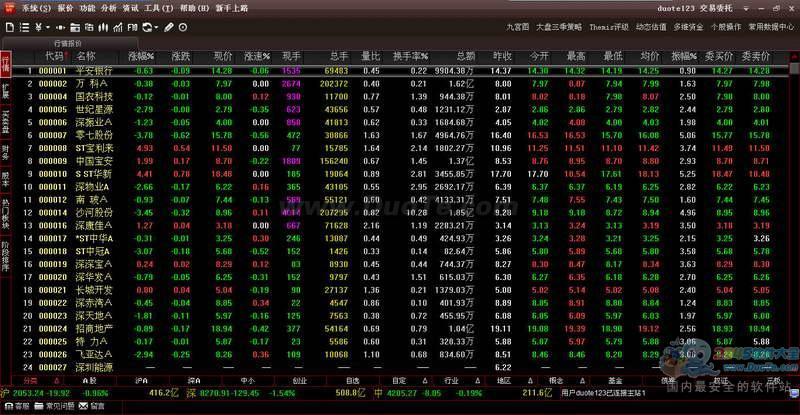Sort by 涨幅% column header
This screenshot has height=415, width=800.
click(141, 56)
